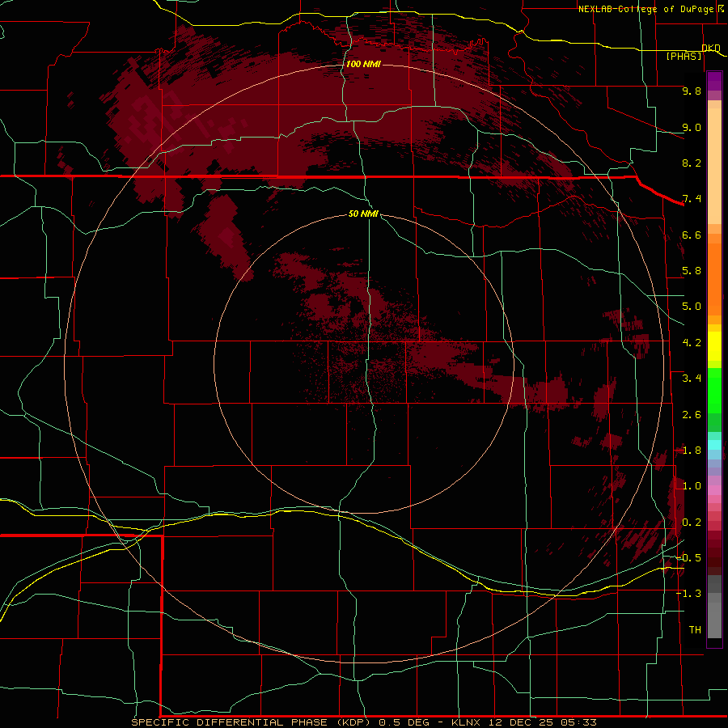This screenshot has height=728, width=728.
Task: Click the 12 DEC 25 date text
Action: coord(523,722)
